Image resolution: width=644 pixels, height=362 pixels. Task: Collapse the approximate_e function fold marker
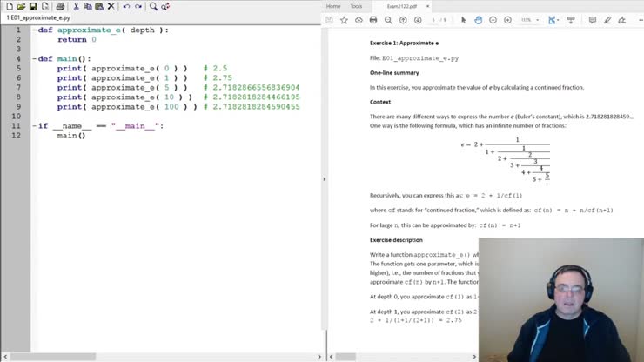[x=34, y=30]
